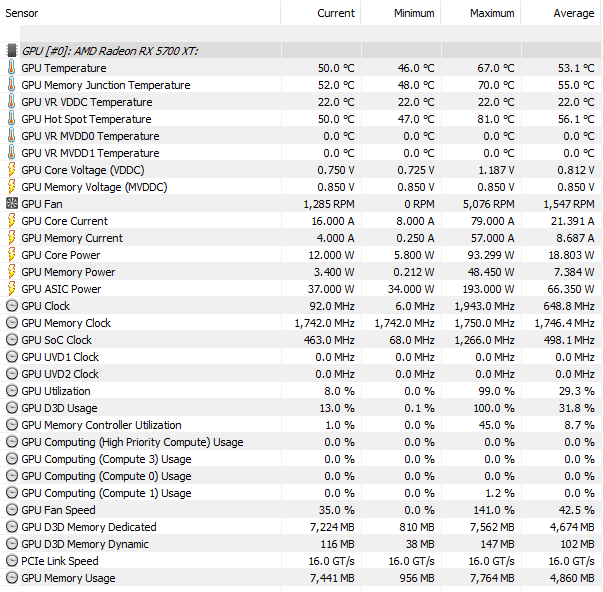Click the 498.1 MHz average SoC clock

[x=569, y=340]
